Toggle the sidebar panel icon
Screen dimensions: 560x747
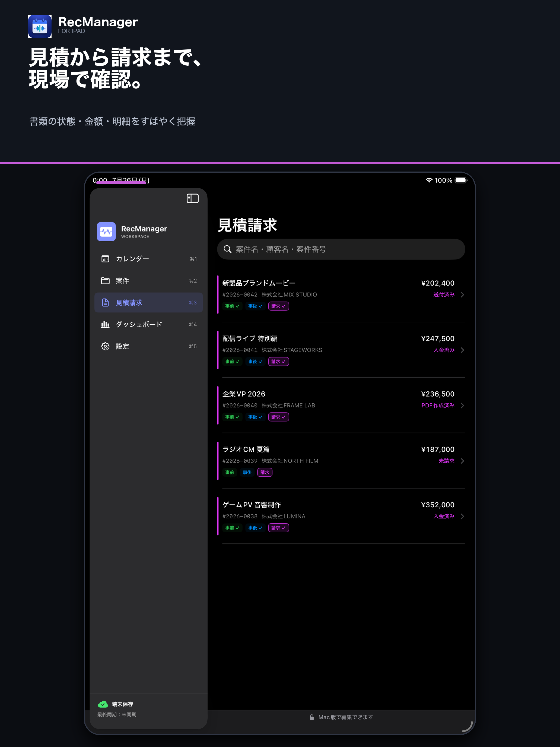point(192,198)
